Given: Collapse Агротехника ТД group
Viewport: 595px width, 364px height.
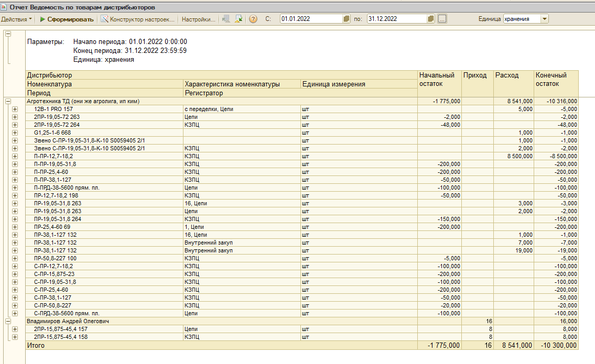Looking at the screenshot, I should 8,101.
